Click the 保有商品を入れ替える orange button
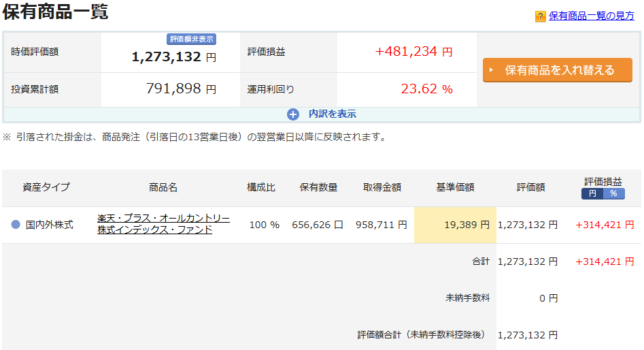The height and width of the screenshot is (350, 644). coord(558,70)
